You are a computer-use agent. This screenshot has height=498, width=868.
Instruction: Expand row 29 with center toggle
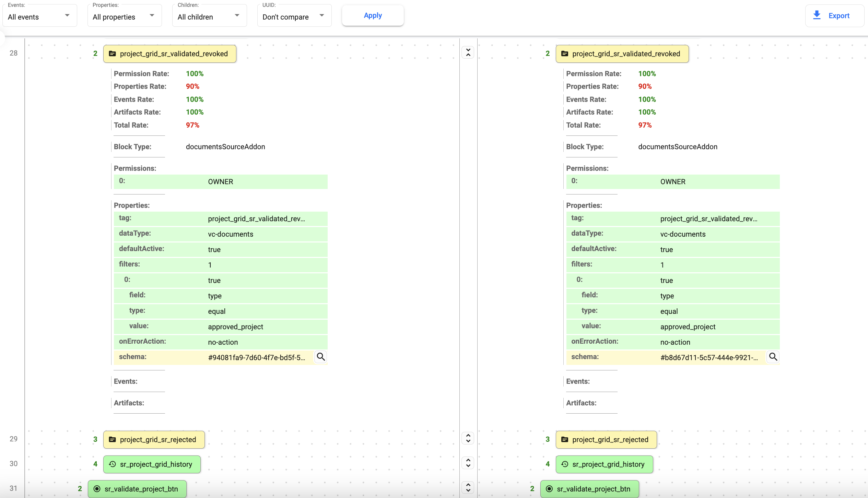tap(468, 438)
